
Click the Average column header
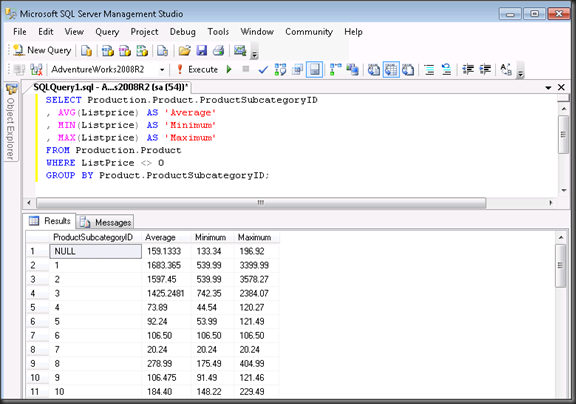[x=166, y=237]
